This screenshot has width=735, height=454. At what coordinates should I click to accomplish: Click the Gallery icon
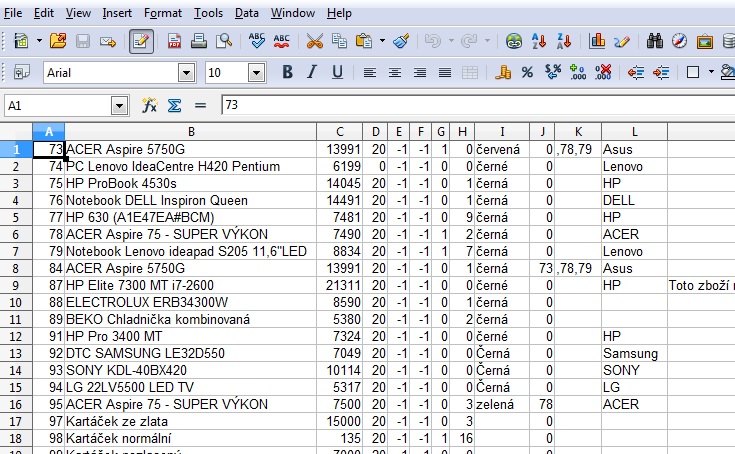pos(705,41)
